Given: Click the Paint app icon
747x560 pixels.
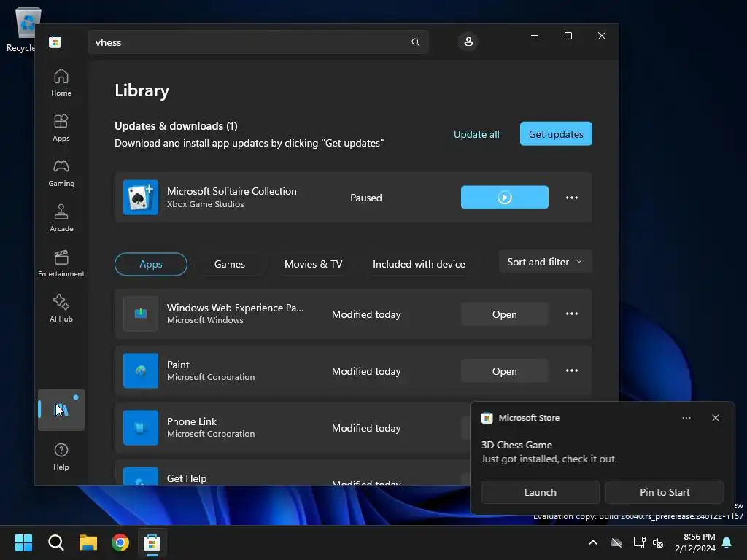Looking at the screenshot, I should click(141, 370).
